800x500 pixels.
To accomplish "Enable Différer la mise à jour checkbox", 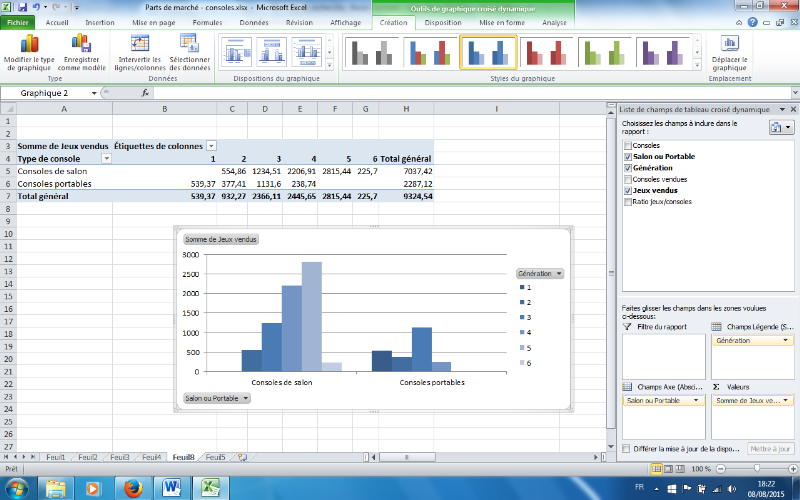I will pos(626,449).
